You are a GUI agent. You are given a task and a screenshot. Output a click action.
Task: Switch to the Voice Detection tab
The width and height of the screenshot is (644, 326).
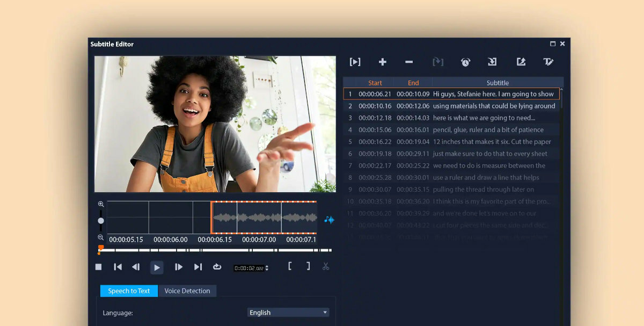pyautogui.click(x=187, y=291)
